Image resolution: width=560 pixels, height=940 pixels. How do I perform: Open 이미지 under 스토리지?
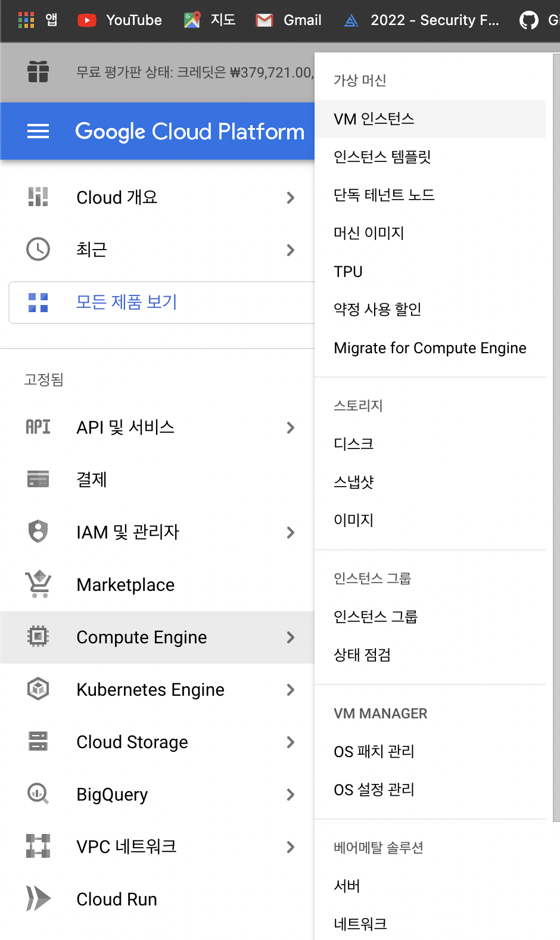click(x=430, y=520)
